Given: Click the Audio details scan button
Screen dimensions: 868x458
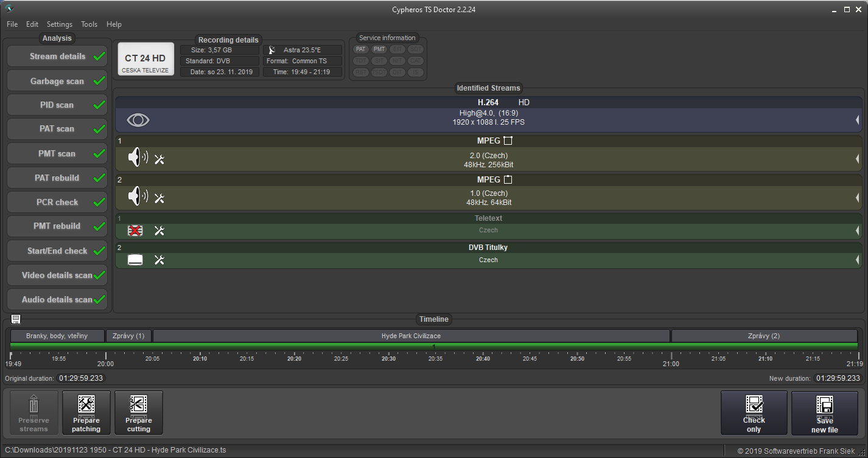Looking at the screenshot, I should (x=57, y=299).
